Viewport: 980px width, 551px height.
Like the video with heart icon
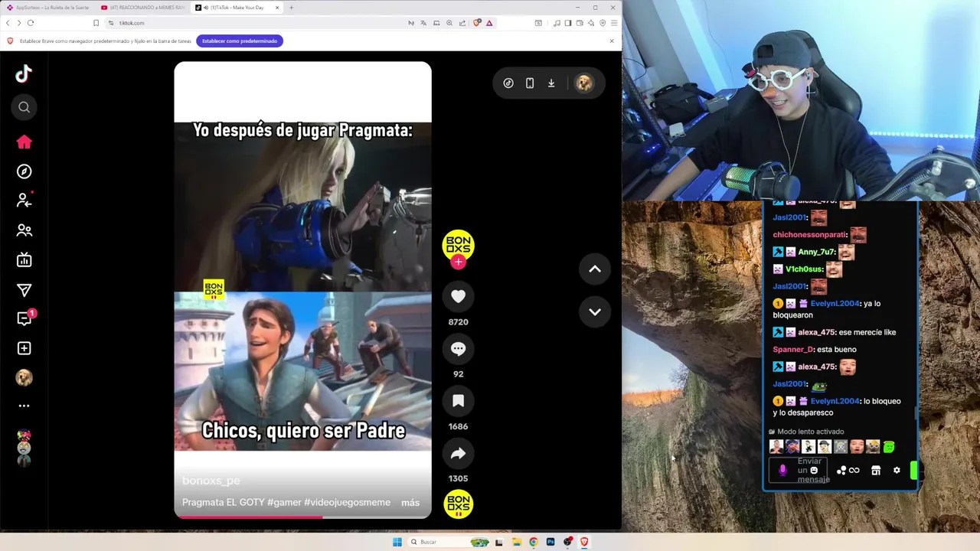pyautogui.click(x=458, y=296)
